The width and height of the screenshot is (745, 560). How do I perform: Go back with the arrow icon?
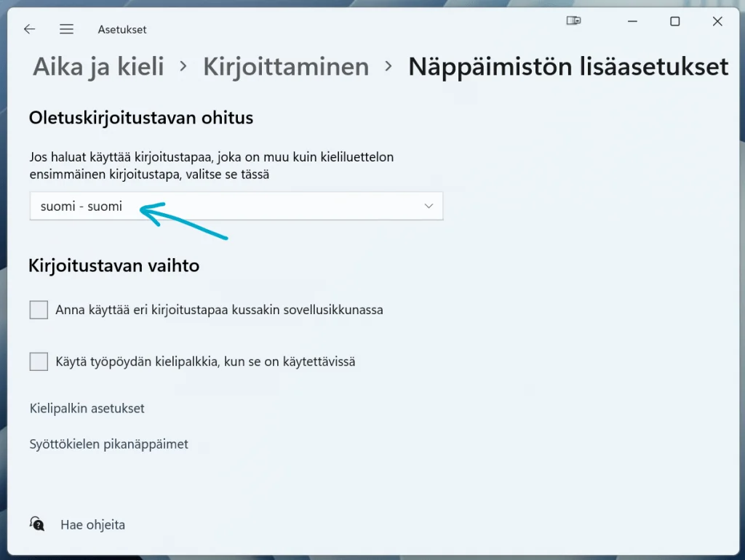tap(29, 29)
